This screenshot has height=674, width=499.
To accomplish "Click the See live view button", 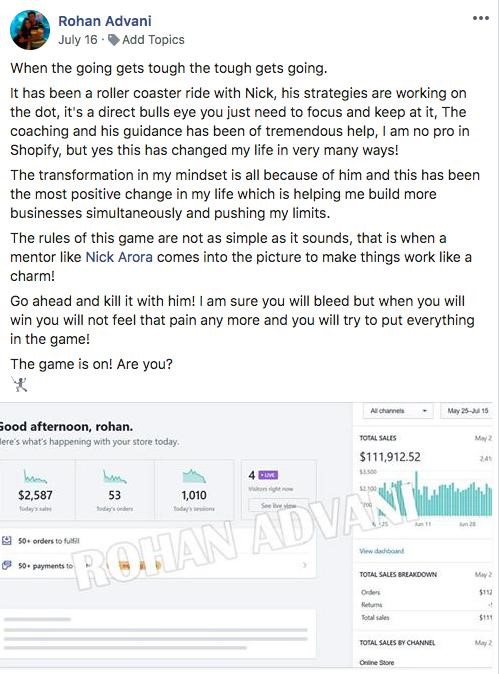I will coord(279,506).
